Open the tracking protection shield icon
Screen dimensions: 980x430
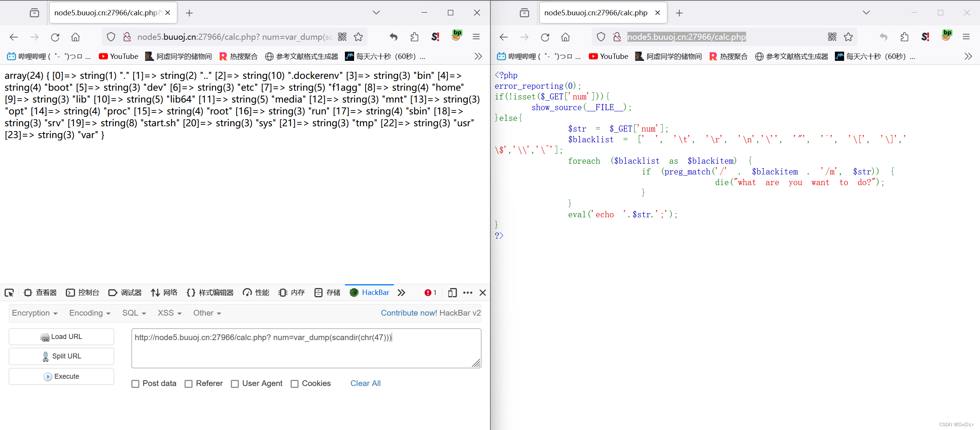[111, 37]
